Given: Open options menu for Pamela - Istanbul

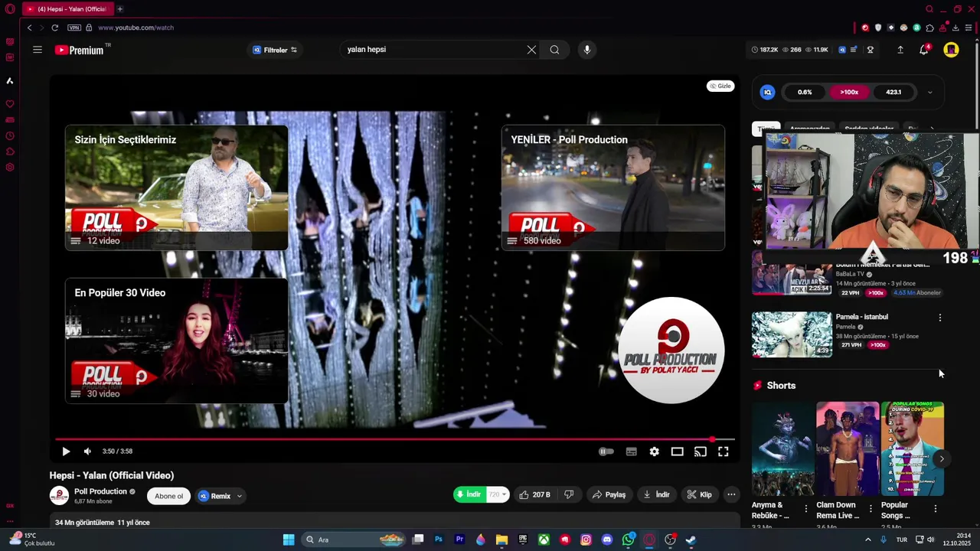Looking at the screenshot, I should [940, 318].
